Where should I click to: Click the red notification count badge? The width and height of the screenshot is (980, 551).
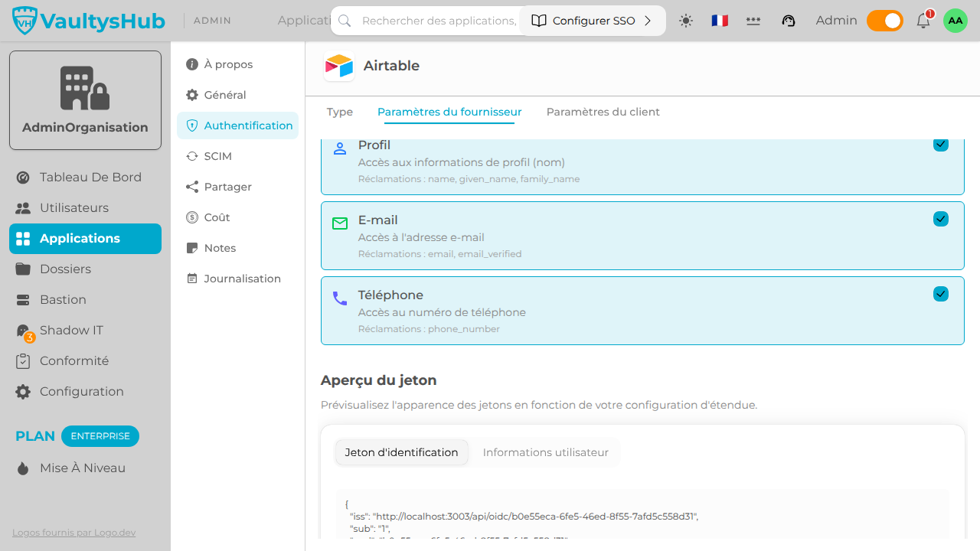pos(930,14)
